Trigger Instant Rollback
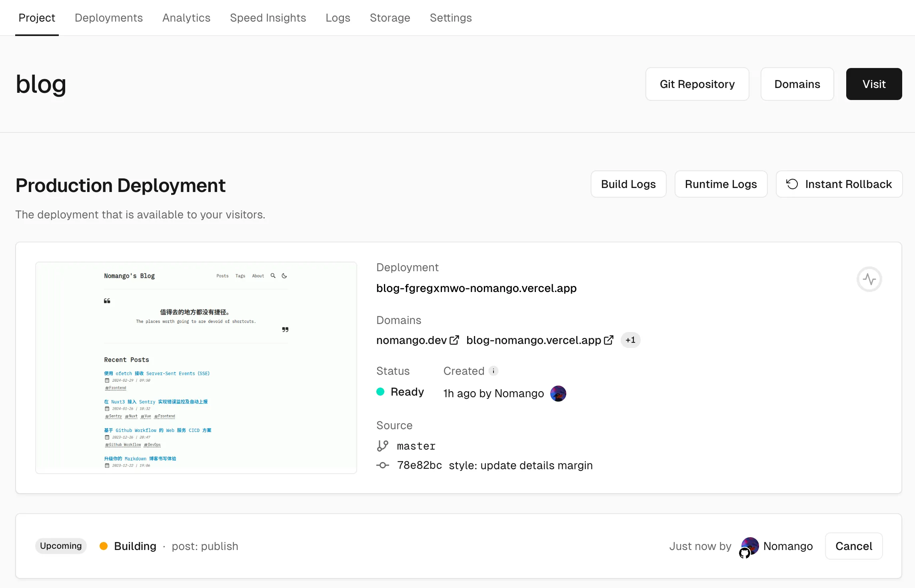Screen dimensions: 915x588 tap(839, 184)
